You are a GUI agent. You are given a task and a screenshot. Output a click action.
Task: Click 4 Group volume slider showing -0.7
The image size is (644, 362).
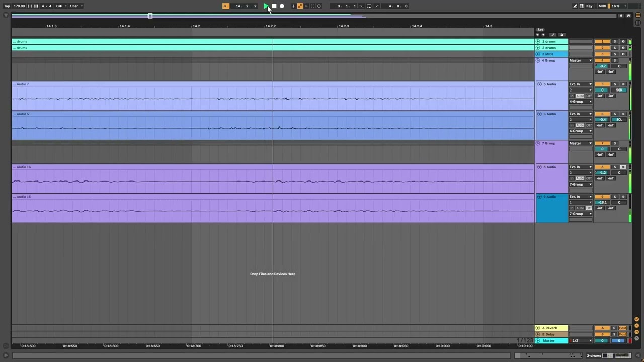602,66
